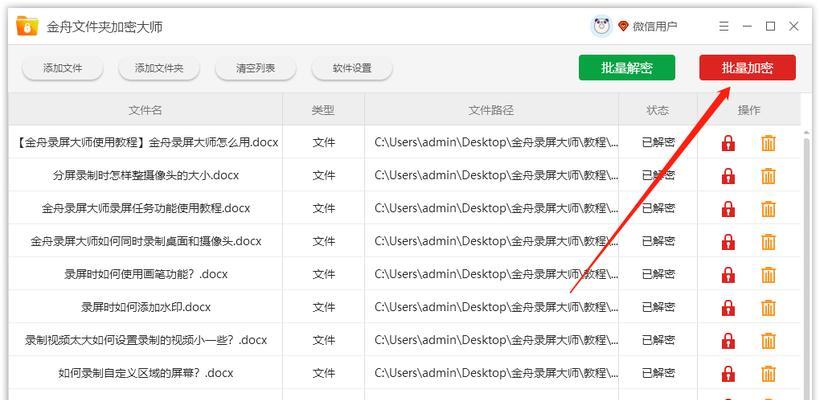820x400 pixels.
Task: Maximize the application window
Action: click(x=770, y=26)
